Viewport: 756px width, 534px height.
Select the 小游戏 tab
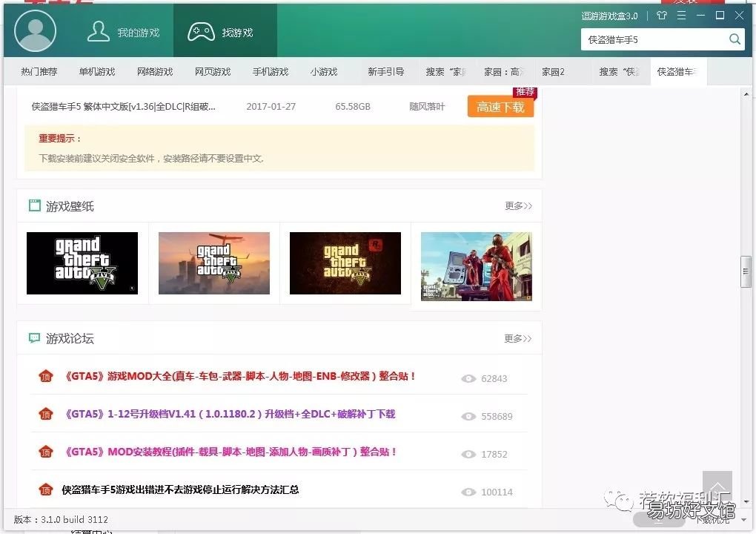pos(323,71)
